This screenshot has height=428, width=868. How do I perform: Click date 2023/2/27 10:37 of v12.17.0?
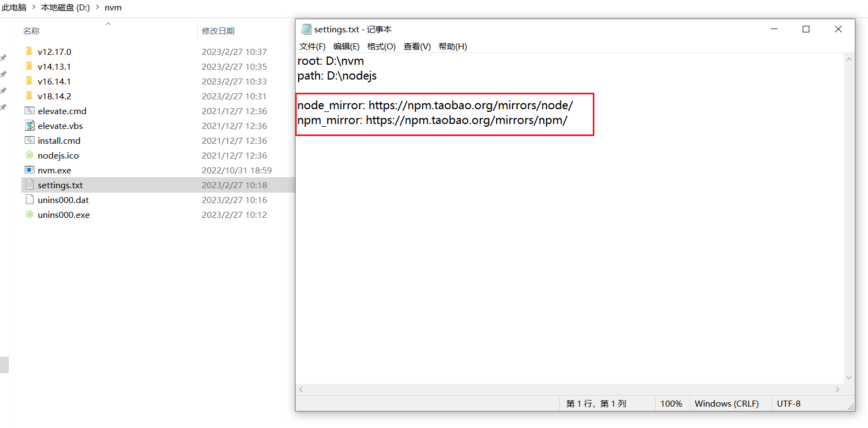(x=234, y=52)
